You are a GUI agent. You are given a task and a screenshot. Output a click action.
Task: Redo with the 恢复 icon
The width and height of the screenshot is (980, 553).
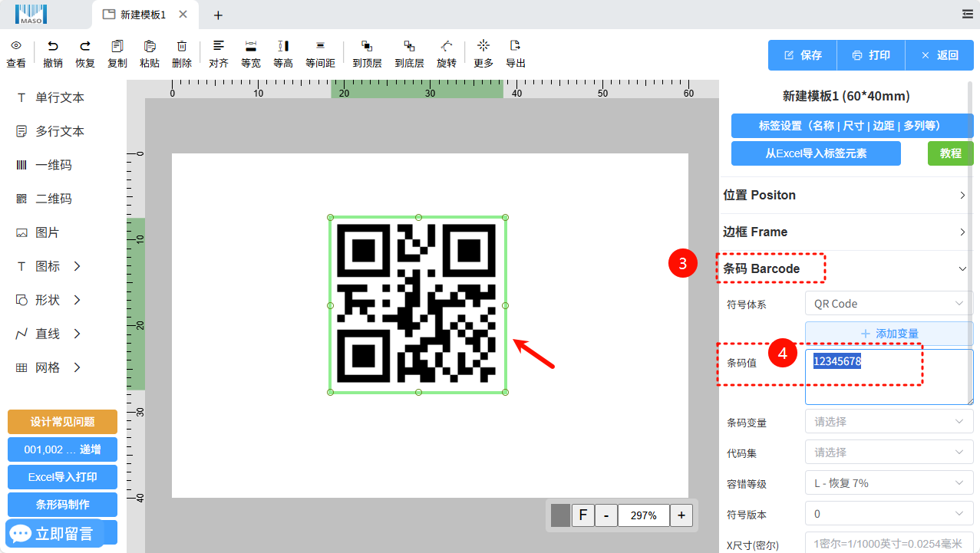tap(85, 46)
